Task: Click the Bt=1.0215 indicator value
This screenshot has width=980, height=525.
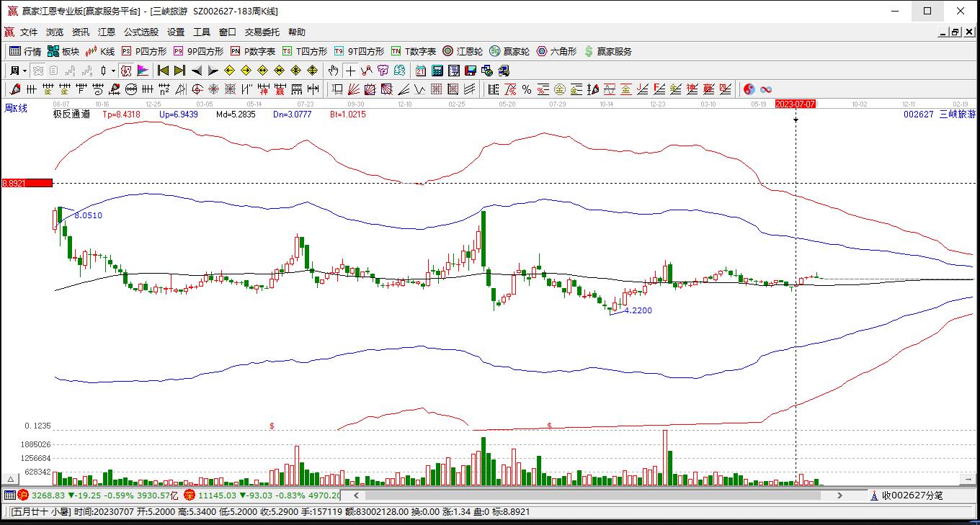Action: click(348, 114)
